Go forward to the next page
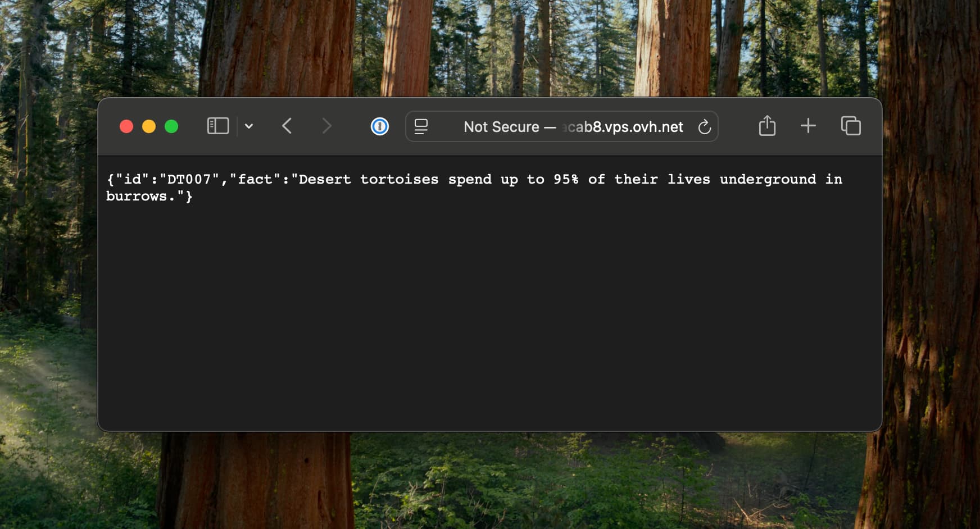The image size is (980, 529). point(326,126)
